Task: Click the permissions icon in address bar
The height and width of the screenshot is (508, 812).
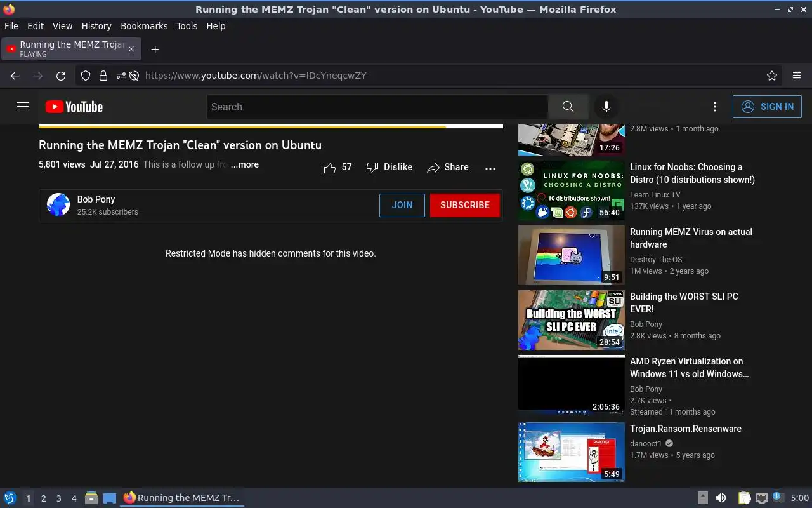Action: [x=121, y=76]
